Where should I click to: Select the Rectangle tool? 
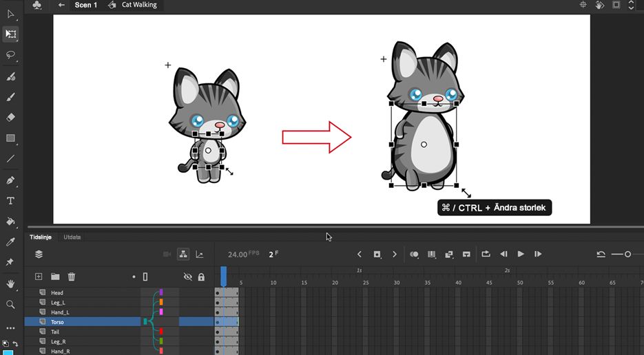(x=11, y=138)
